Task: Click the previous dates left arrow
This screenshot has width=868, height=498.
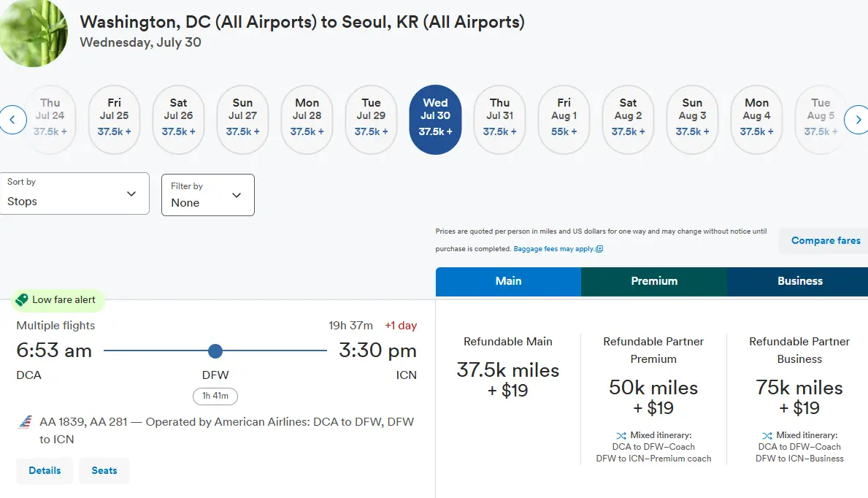Action: point(13,119)
